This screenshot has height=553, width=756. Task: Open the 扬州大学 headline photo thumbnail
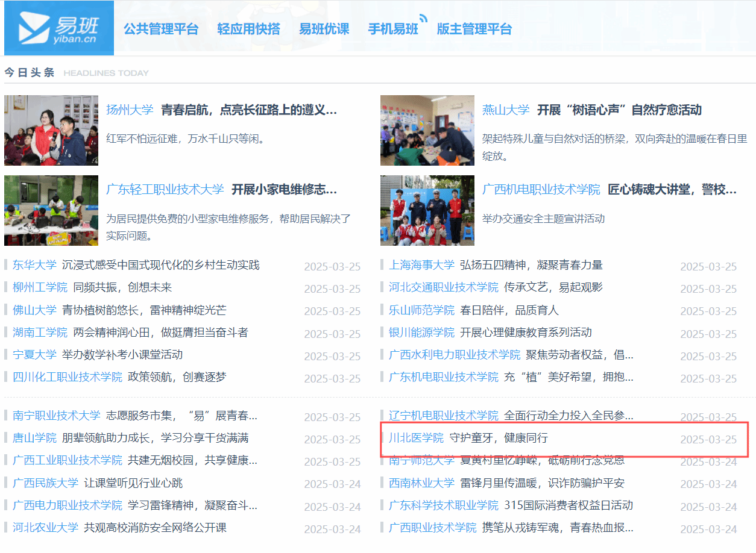(x=51, y=130)
